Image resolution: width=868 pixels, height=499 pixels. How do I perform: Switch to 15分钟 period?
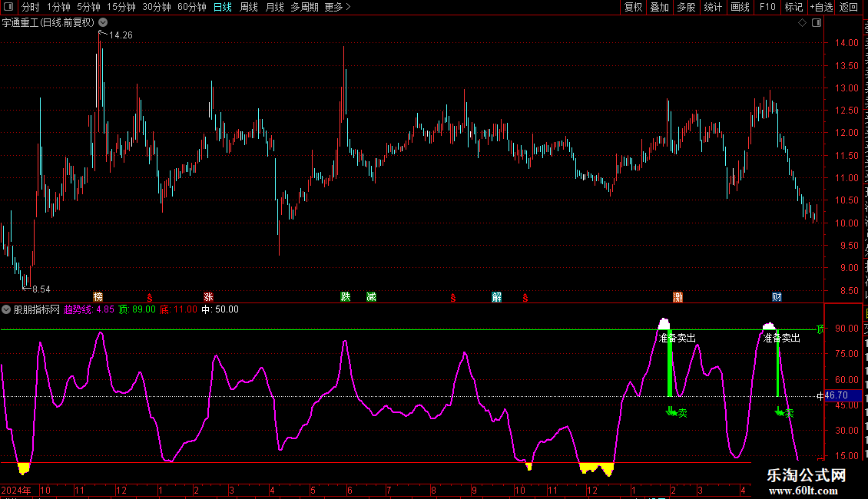pyautogui.click(x=121, y=7)
